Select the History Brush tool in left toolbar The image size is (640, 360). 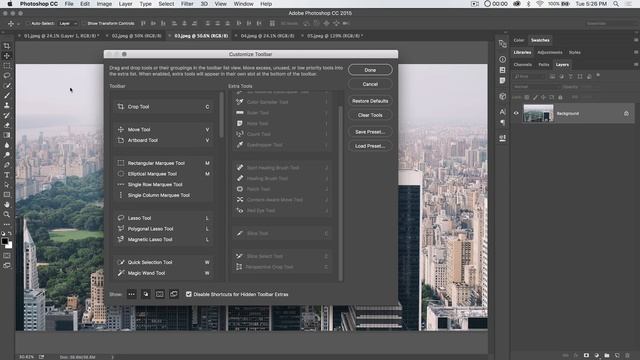tap(7, 116)
